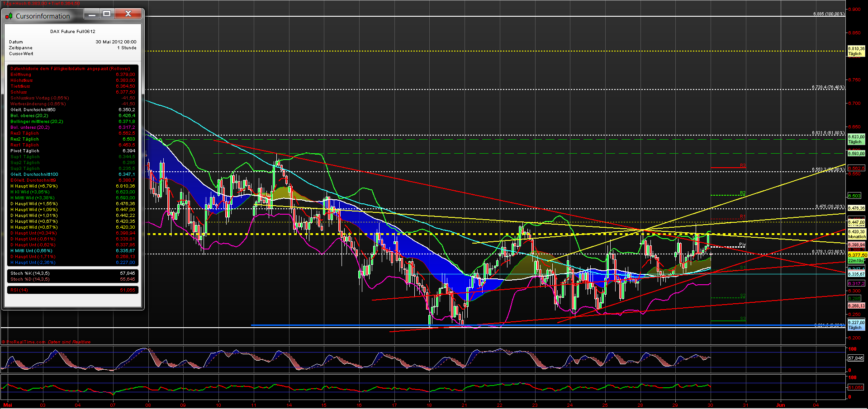Select the 'Pivot Täglich' row
This screenshot has width=868, height=409.
72,151
